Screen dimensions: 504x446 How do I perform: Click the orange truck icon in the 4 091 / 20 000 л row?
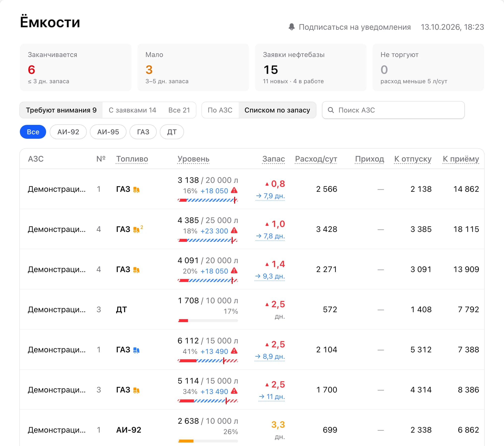point(136,270)
